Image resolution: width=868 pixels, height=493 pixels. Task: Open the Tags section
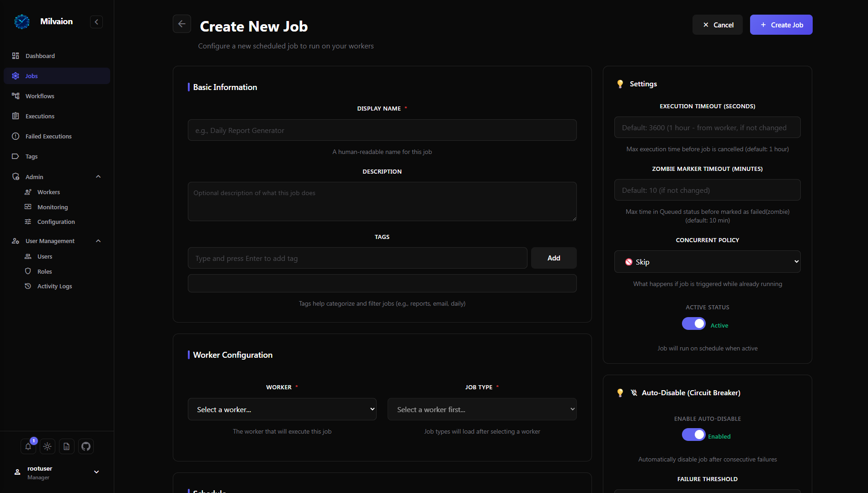(32, 156)
